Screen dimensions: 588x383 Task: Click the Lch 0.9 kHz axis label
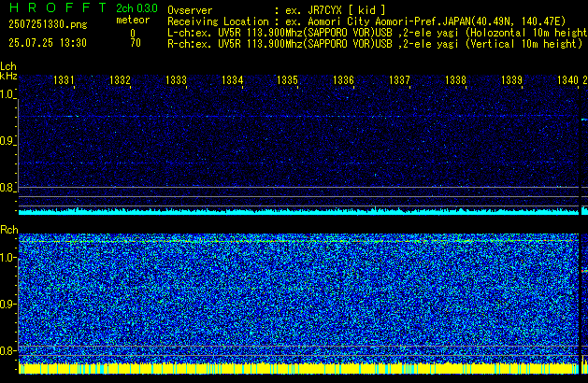(x=7, y=141)
